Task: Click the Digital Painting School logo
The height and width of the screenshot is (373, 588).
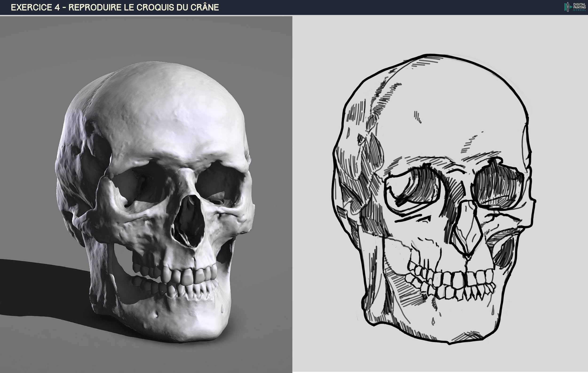Action: pos(575,7)
